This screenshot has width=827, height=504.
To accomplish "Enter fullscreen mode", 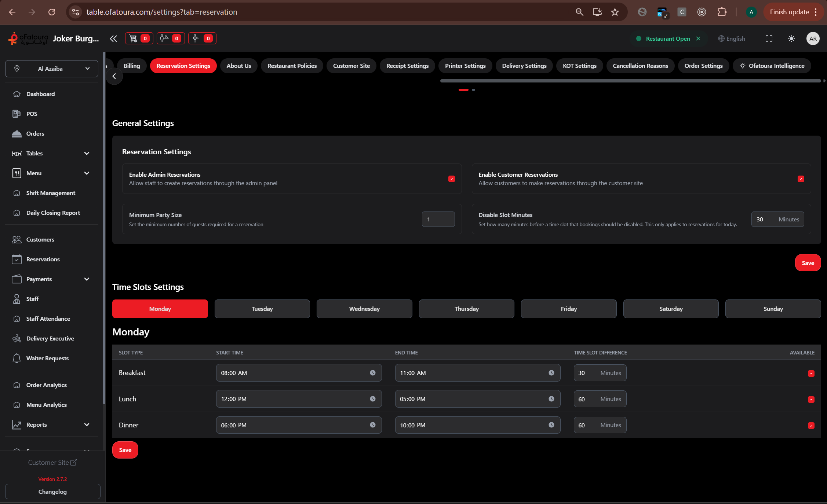I will click(x=769, y=38).
